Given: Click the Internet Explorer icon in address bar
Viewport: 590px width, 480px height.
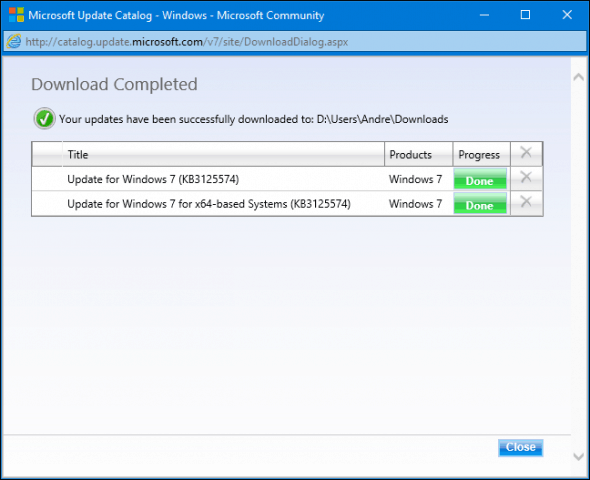Looking at the screenshot, I should 14,41.
